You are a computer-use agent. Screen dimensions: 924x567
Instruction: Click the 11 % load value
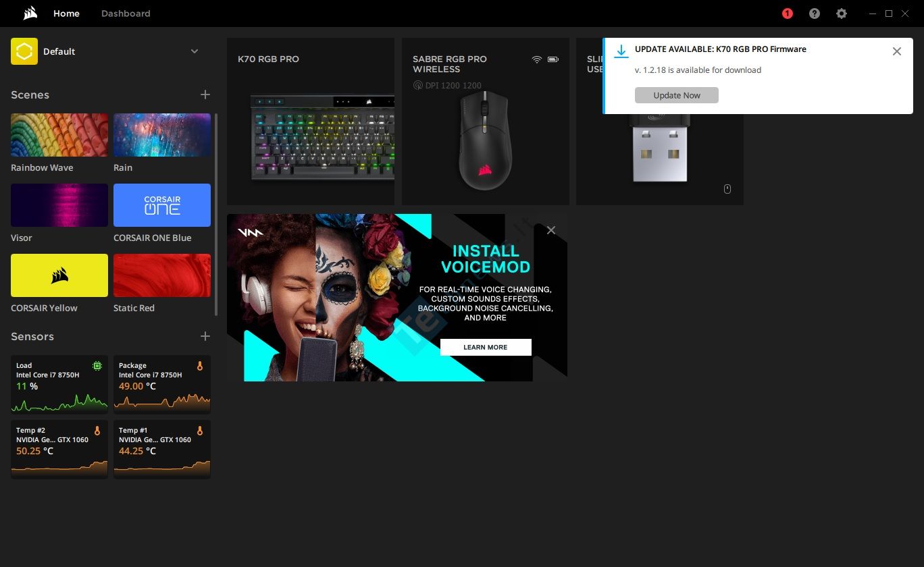click(x=27, y=386)
